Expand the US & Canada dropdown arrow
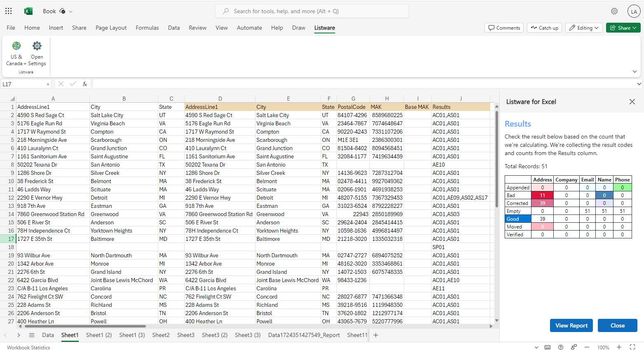This screenshot has width=644, height=351. pyautogui.click(x=25, y=64)
